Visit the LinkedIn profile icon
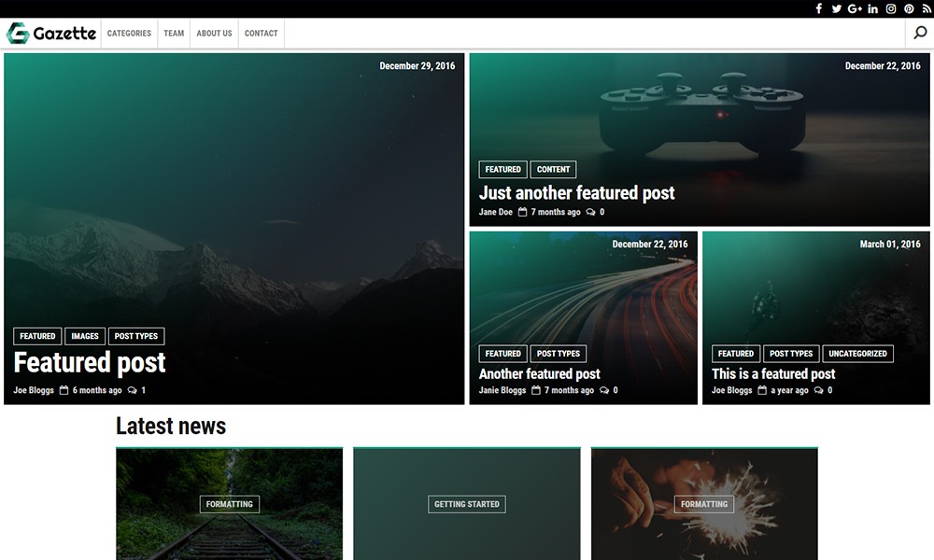 pyautogui.click(x=873, y=8)
